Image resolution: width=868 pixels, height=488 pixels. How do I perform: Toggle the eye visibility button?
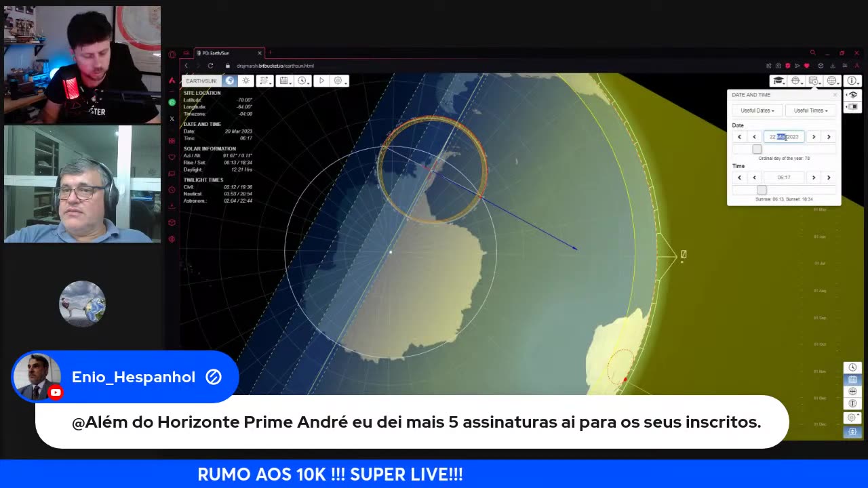point(852,95)
